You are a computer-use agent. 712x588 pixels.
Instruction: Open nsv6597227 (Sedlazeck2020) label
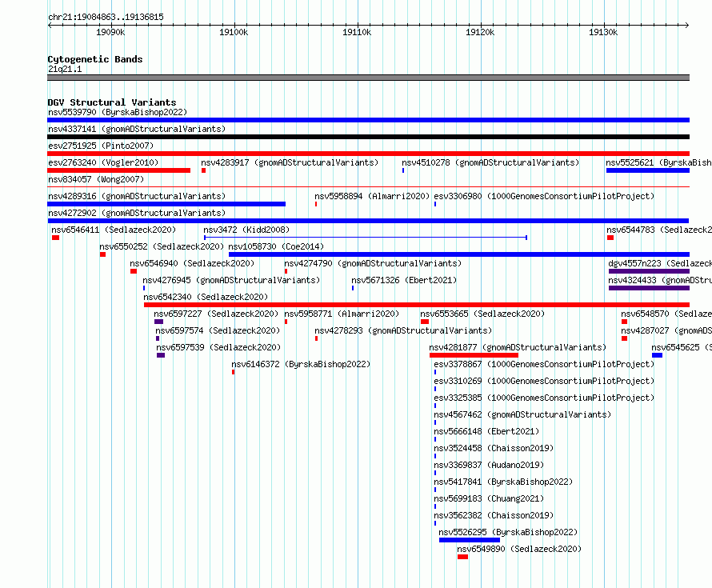coord(216,314)
